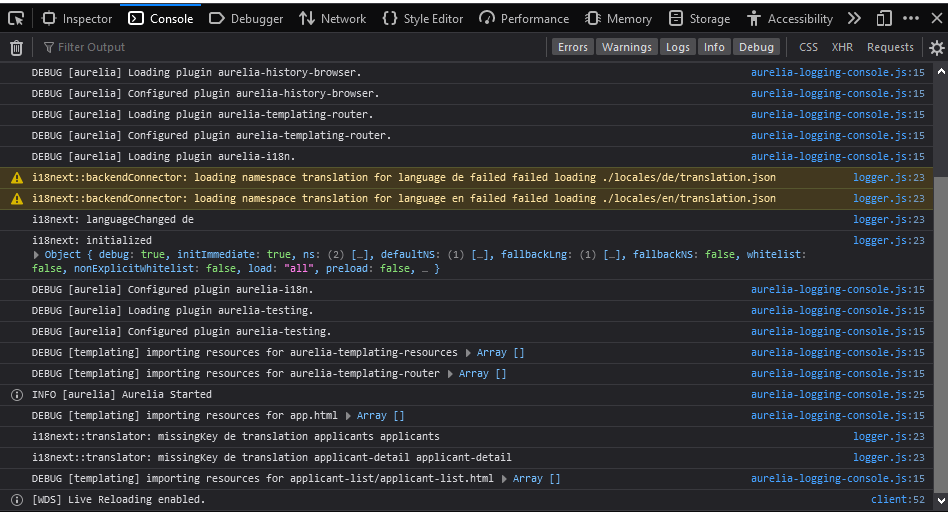
Task: Open the three-dots customize menu
Action: pyautogui.click(x=911, y=19)
